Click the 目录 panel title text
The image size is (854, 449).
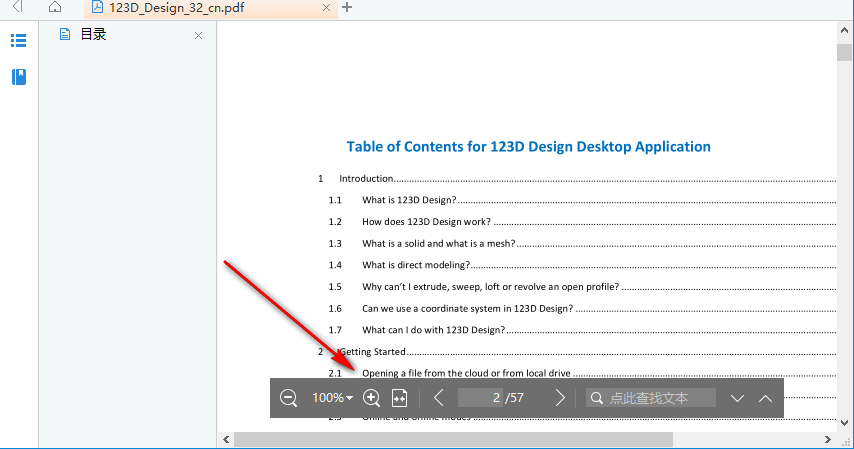93,34
